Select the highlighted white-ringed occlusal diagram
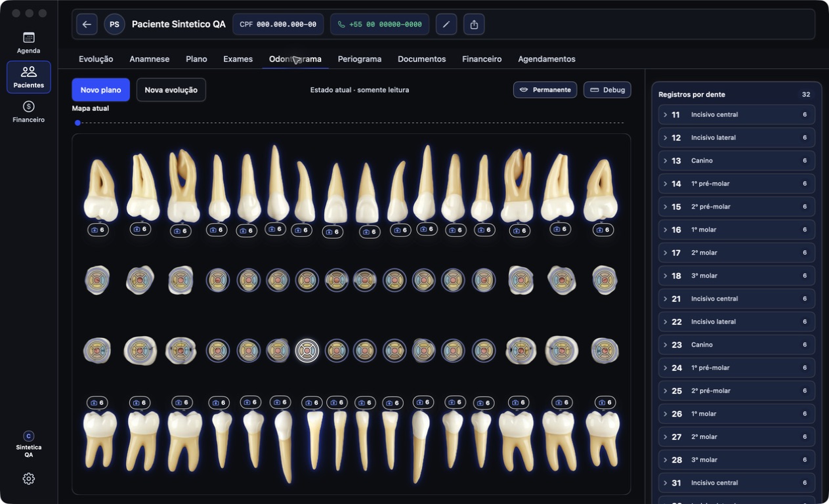 tap(307, 350)
